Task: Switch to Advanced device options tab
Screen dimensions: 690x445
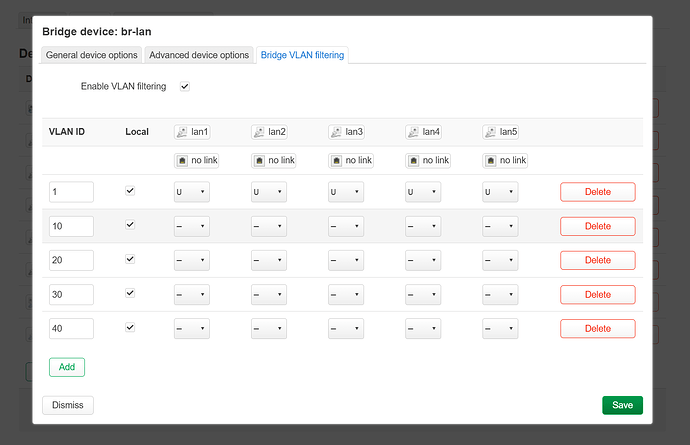Action: pyautogui.click(x=199, y=55)
